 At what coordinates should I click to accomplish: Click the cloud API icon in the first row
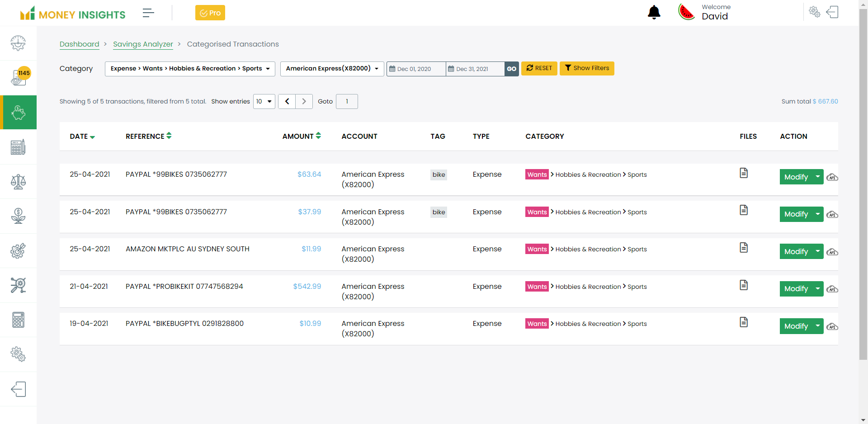pos(832,177)
